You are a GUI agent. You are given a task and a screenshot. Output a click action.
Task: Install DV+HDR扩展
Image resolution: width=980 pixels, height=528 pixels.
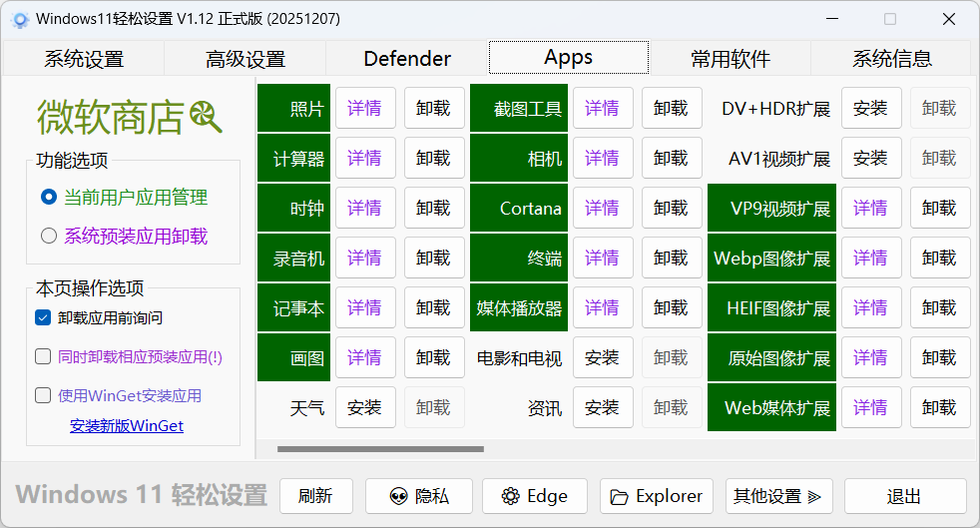(870, 108)
